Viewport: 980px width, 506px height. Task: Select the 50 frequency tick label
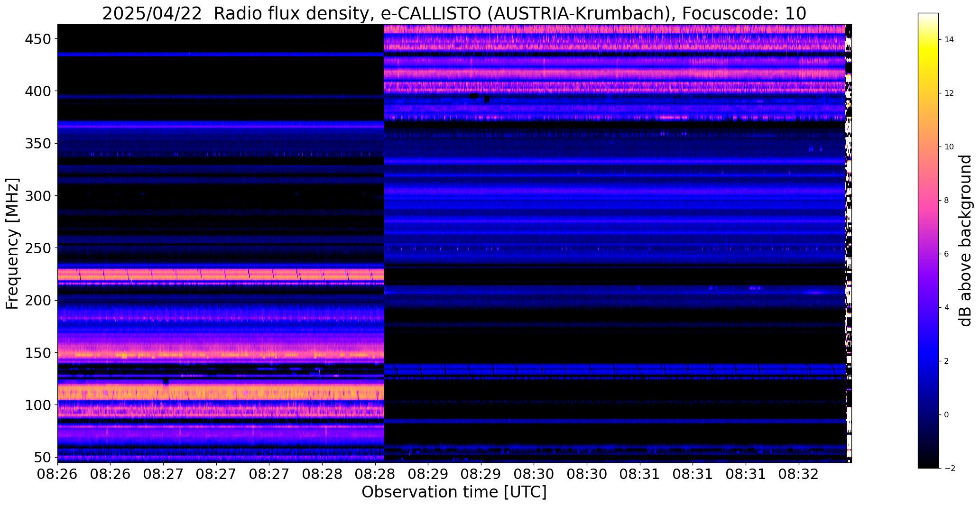[x=43, y=457]
